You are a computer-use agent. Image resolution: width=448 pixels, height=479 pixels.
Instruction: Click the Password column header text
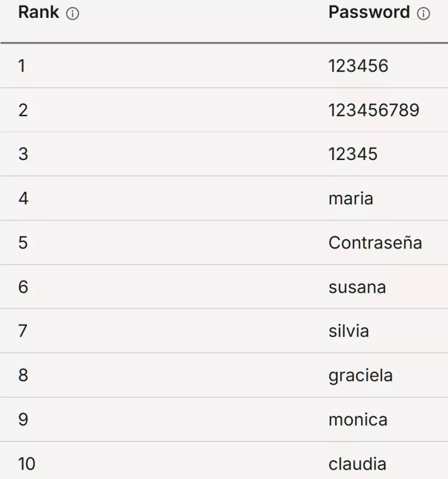click(369, 13)
